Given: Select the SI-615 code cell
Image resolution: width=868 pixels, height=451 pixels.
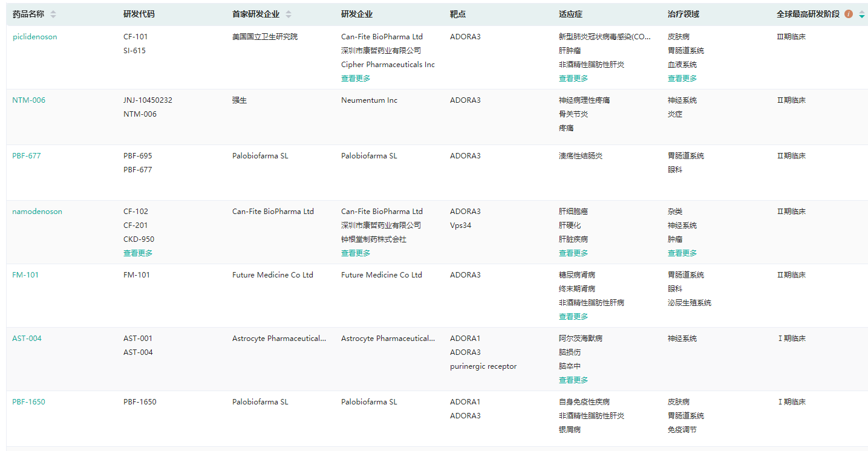Looking at the screenshot, I should click(134, 51).
